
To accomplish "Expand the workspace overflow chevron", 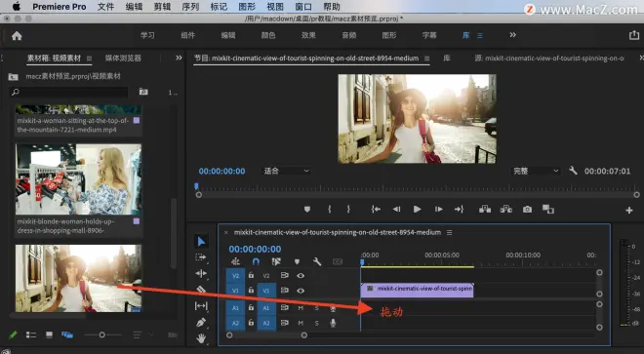I will [x=513, y=35].
